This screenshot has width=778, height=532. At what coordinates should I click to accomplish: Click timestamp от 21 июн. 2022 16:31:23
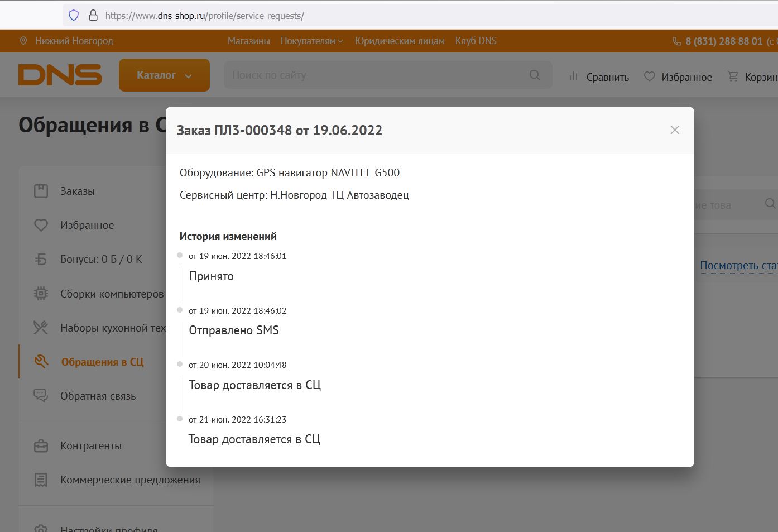tap(237, 420)
